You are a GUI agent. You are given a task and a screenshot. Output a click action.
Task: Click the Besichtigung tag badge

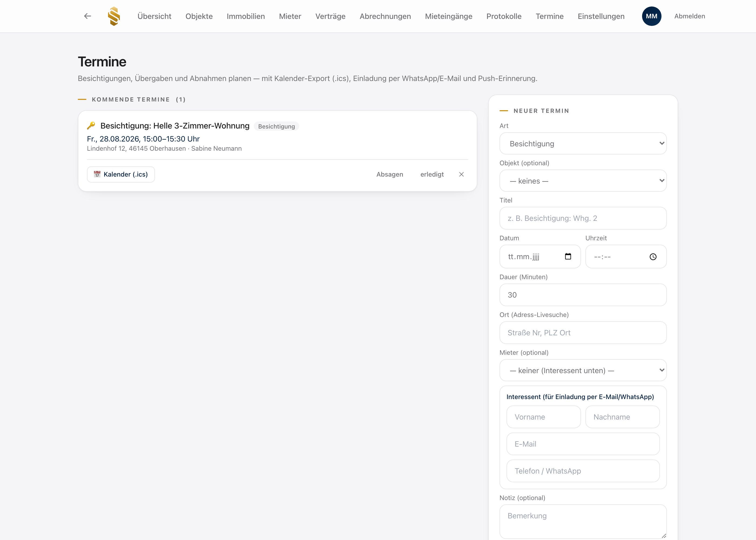coord(276,126)
